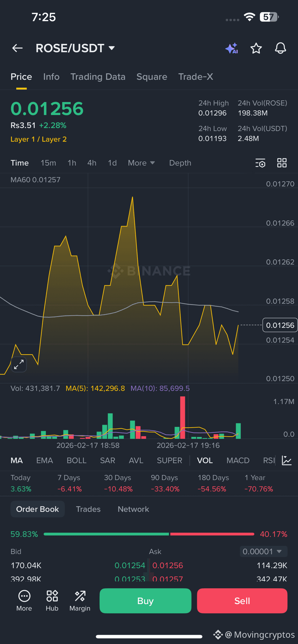Toggle the SUPER indicator

click(170, 461)
